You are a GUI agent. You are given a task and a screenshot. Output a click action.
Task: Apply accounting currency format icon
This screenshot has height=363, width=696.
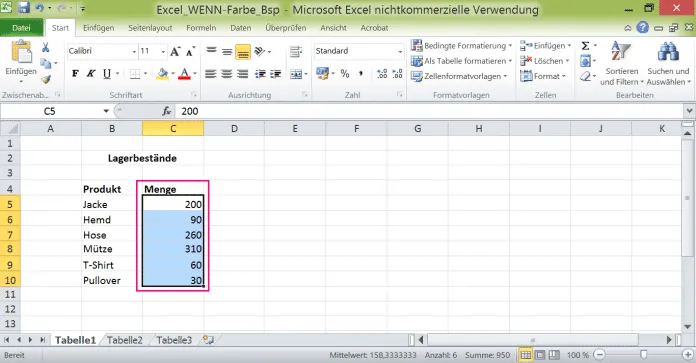(x=322, y=73)
